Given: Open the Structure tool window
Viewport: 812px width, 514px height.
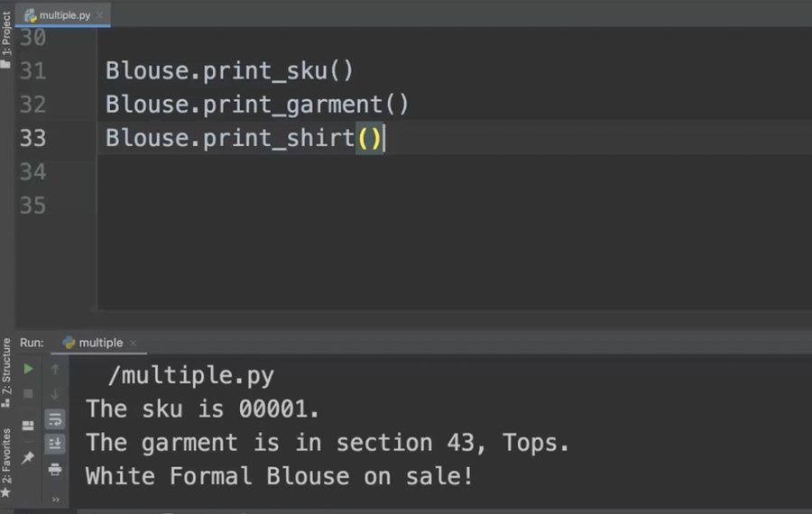Looking at the screenshot, I should (6, 372).
